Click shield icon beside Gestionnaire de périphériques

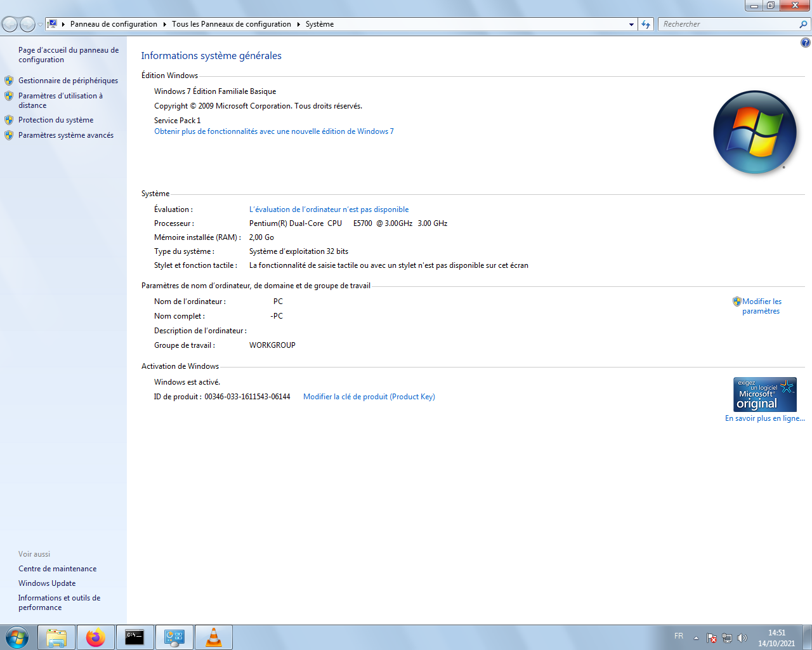[9, 81]
